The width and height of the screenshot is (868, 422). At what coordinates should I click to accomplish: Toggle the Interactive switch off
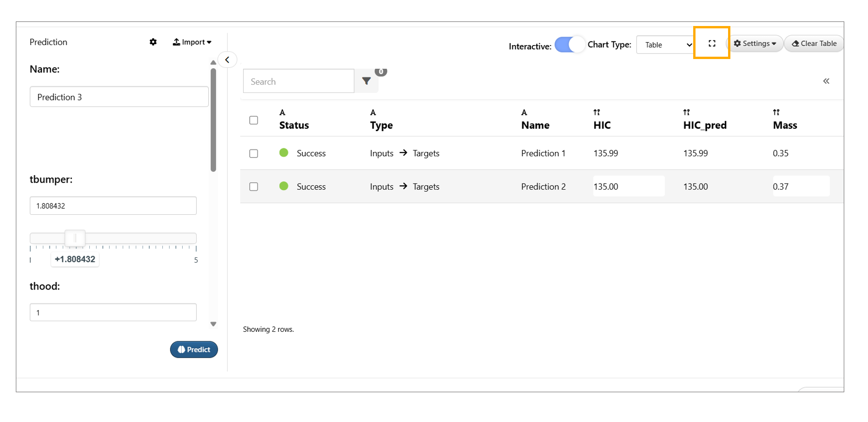click(x=569, y=45)
